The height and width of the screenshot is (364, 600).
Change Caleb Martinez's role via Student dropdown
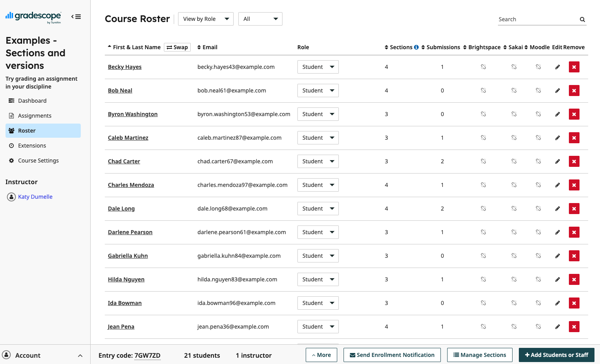click(x=318, y=137)
